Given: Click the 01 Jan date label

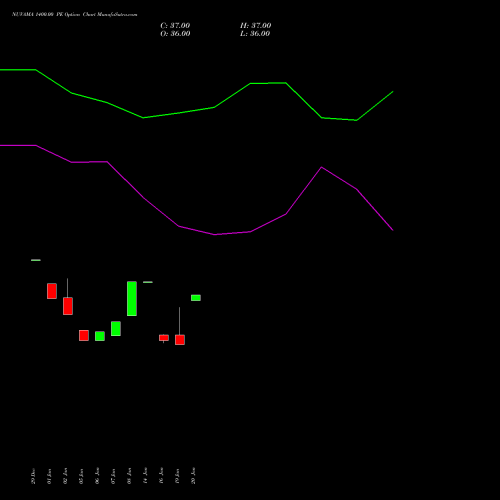Looking at the screenshot, I should click(49, 476).
